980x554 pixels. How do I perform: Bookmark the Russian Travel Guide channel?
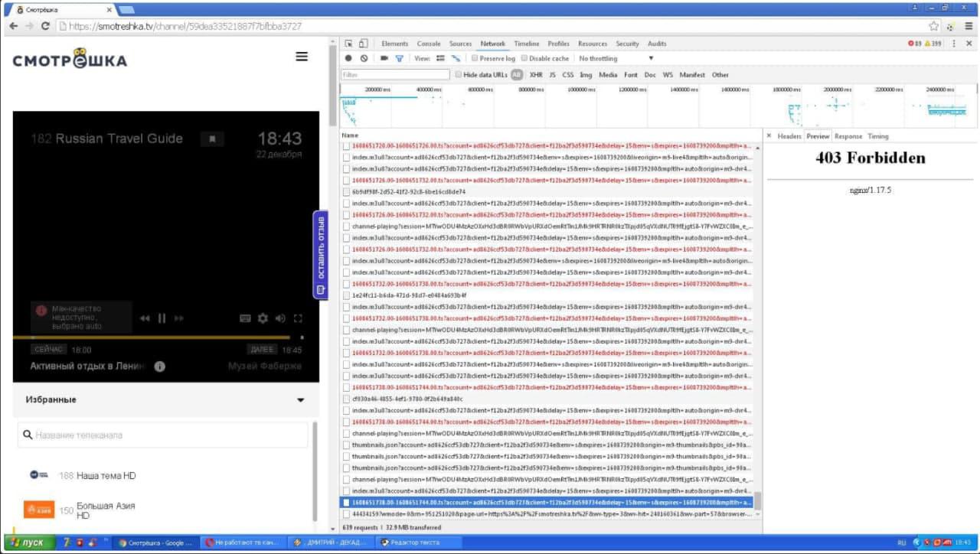pyautogui.click(x=212, y=138)
